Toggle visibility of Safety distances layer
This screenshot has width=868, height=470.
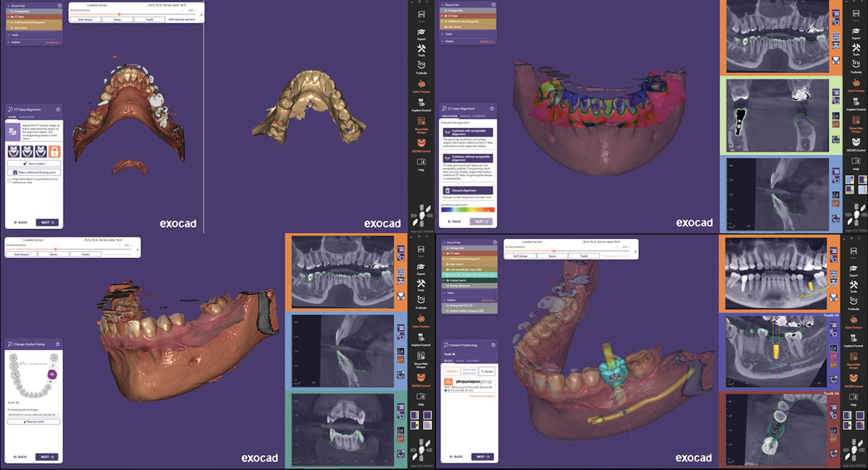[x=447, y=286]
